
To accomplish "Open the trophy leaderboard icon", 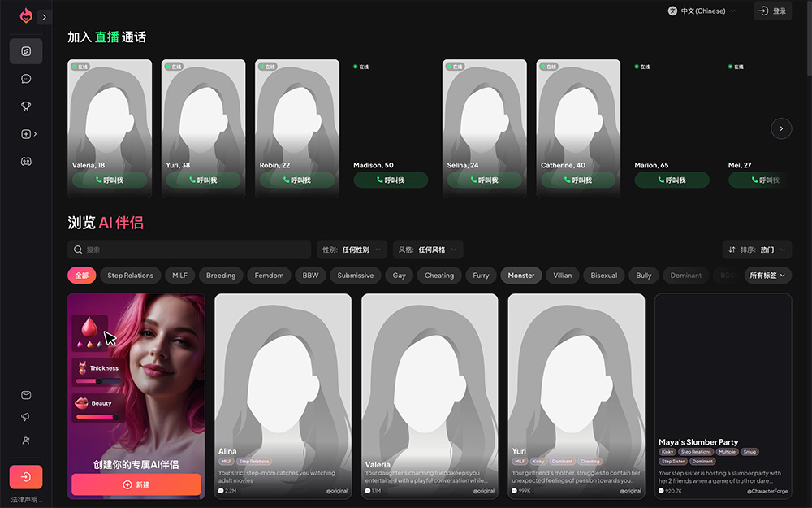I will point(26,106).
